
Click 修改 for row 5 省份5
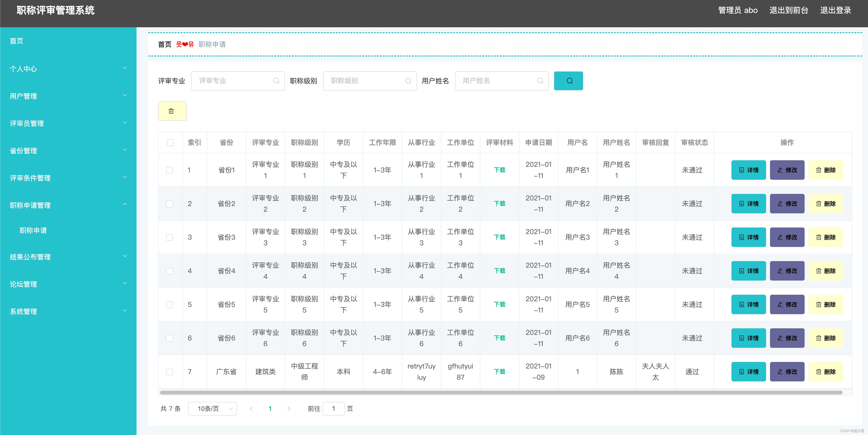point(787,305)
